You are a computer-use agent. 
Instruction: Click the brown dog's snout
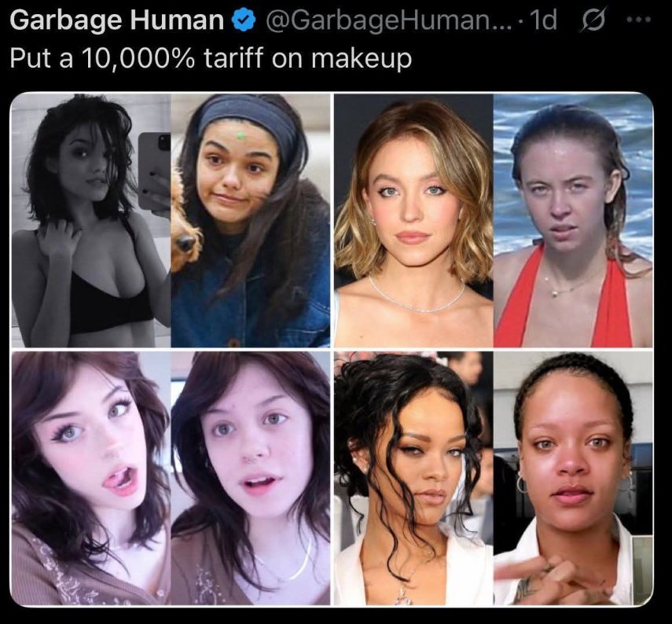point(185,243)
